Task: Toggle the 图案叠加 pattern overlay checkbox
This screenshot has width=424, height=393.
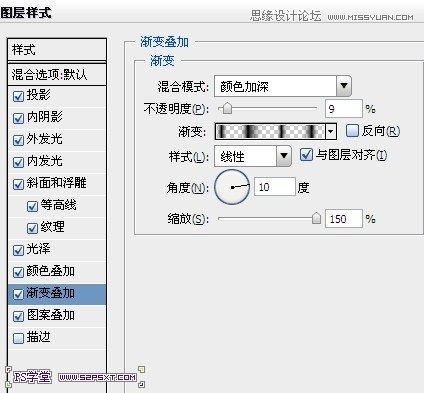Action: (18, 316)
